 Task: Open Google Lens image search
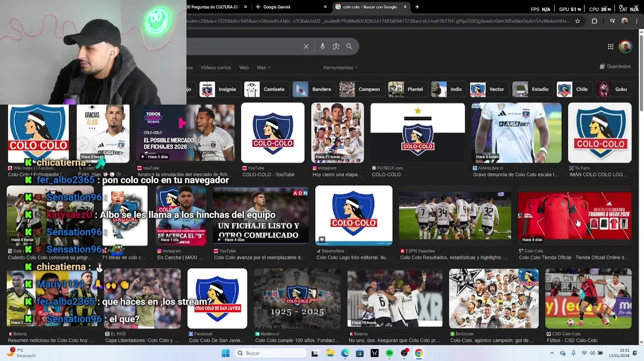pos(336,46)
